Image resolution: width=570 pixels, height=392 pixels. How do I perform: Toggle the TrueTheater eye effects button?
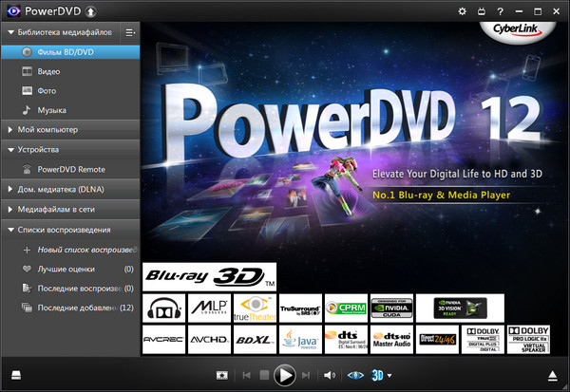click(x=356, y=375)
